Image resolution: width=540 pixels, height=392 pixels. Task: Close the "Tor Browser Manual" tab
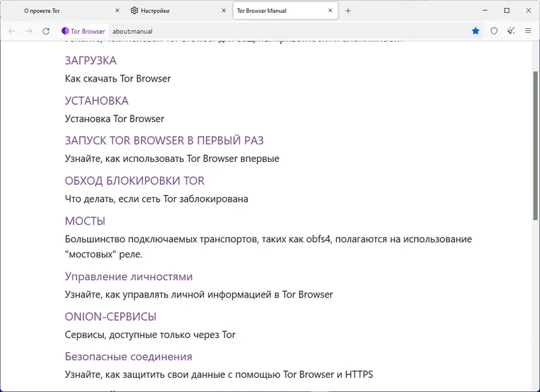point(330,11)
